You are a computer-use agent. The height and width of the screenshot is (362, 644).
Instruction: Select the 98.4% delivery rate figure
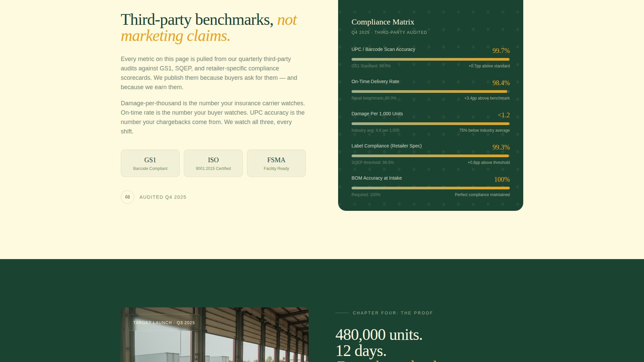click(x=501, y=83)
